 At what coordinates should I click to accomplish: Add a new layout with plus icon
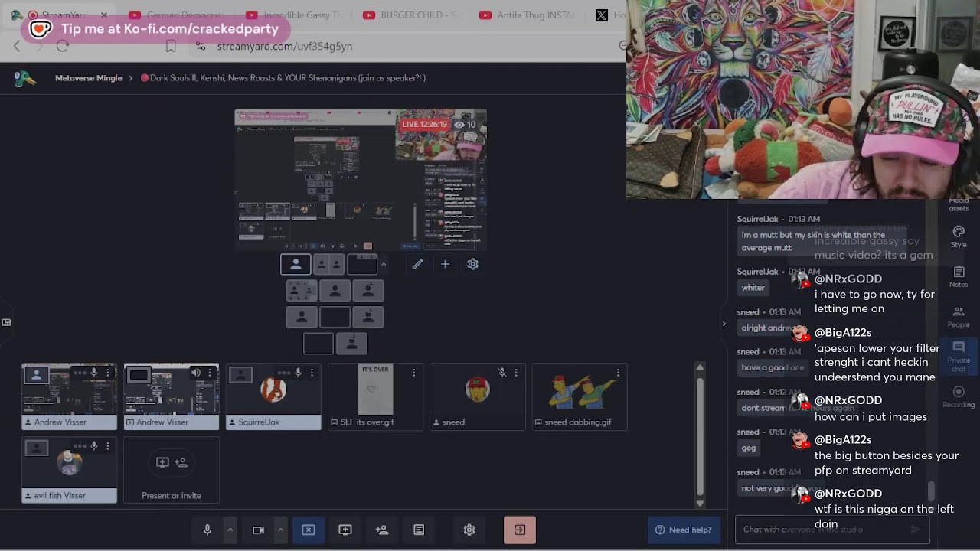[445, 264]
